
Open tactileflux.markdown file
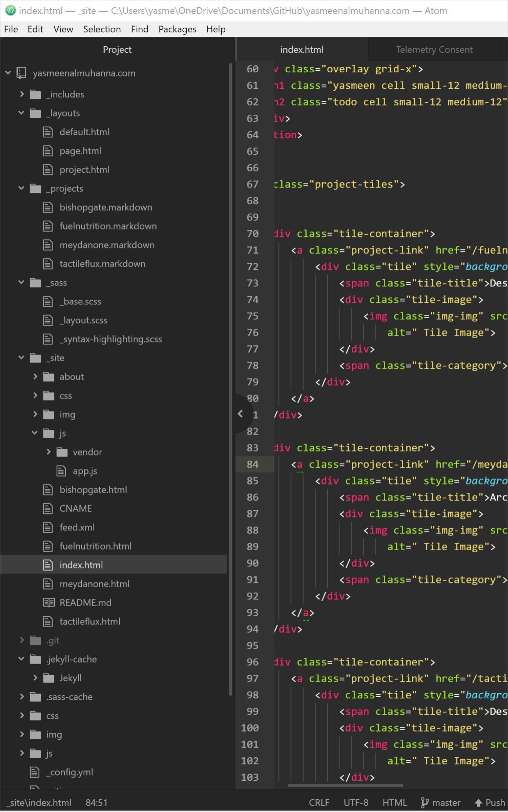pyautogui.click(x=102, y=264)
